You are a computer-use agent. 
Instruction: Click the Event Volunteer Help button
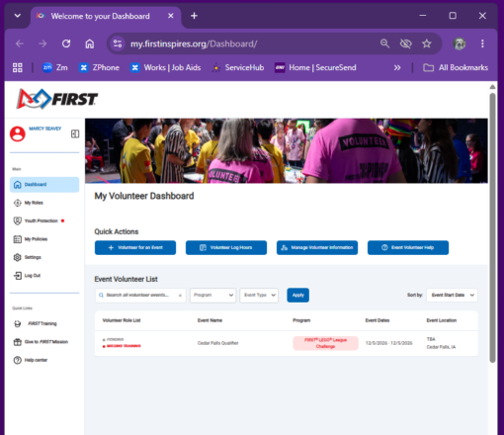pos(408,247)
